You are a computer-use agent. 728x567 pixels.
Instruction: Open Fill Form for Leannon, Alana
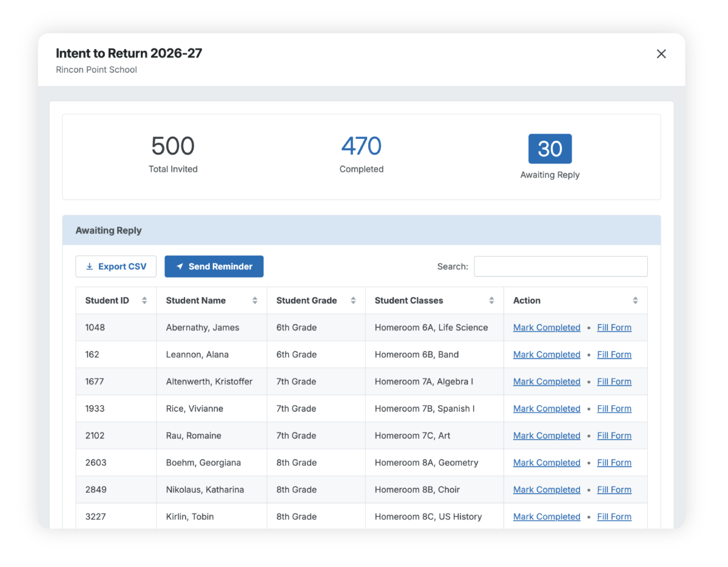[614, 355]
